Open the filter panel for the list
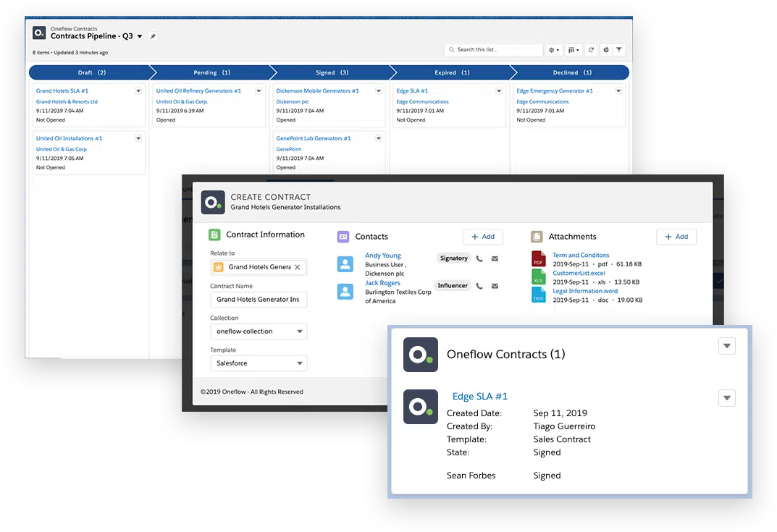The height and width of the screenshot is (532, 777). point(619,49)
